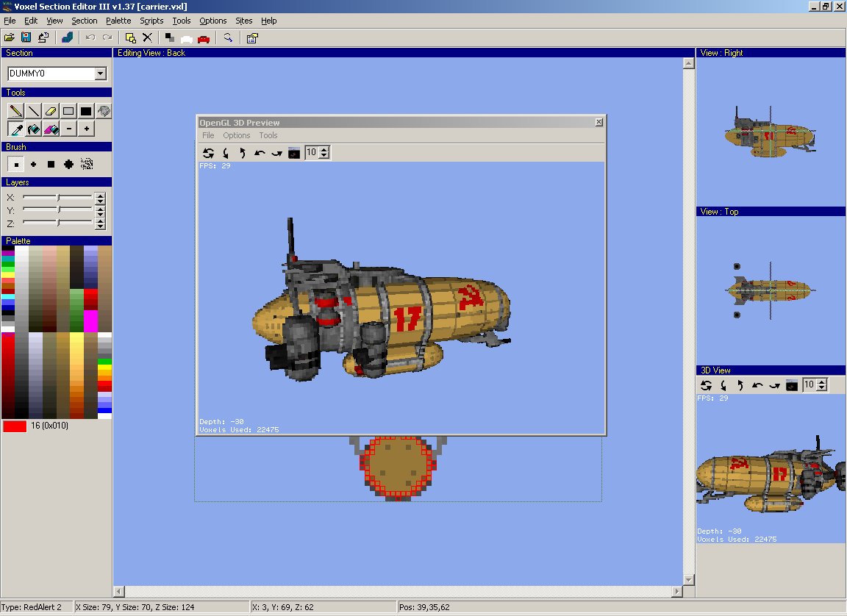Select the Filled Rectangle tool
This screenshot has height=616, width=847.
[x=86, y=111]
